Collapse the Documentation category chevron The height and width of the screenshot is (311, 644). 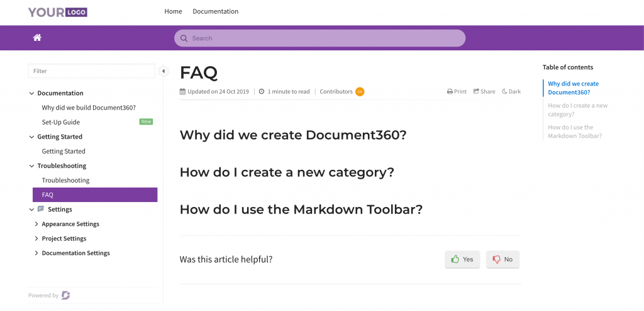tap(31, 93)
